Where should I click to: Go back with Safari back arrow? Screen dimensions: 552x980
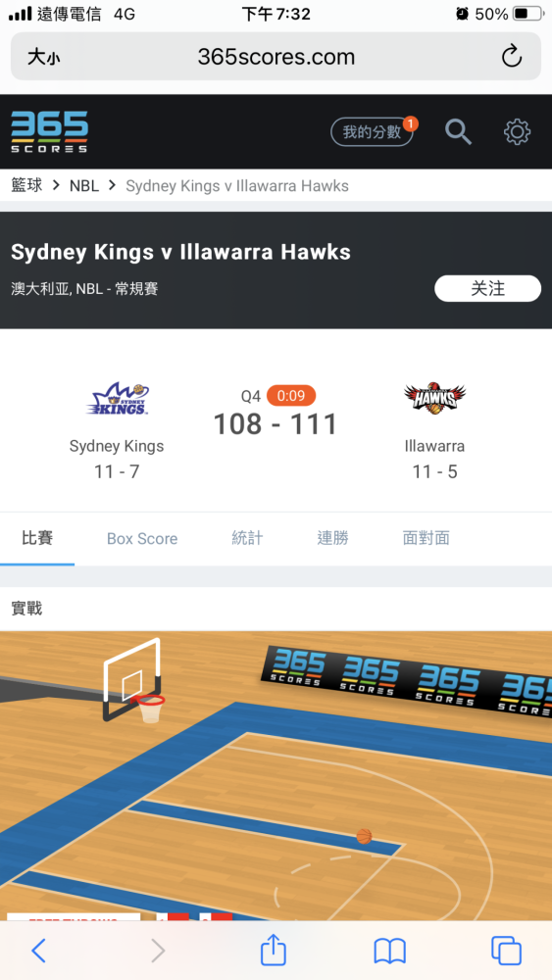39,951
